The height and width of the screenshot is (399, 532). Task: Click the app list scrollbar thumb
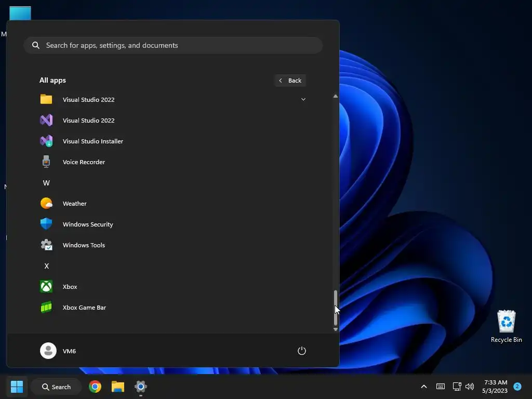click(336, 308)
